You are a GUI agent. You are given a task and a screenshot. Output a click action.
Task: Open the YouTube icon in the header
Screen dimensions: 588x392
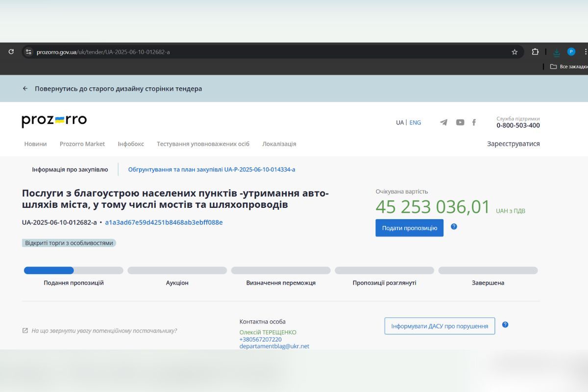[x=460, y=122]
